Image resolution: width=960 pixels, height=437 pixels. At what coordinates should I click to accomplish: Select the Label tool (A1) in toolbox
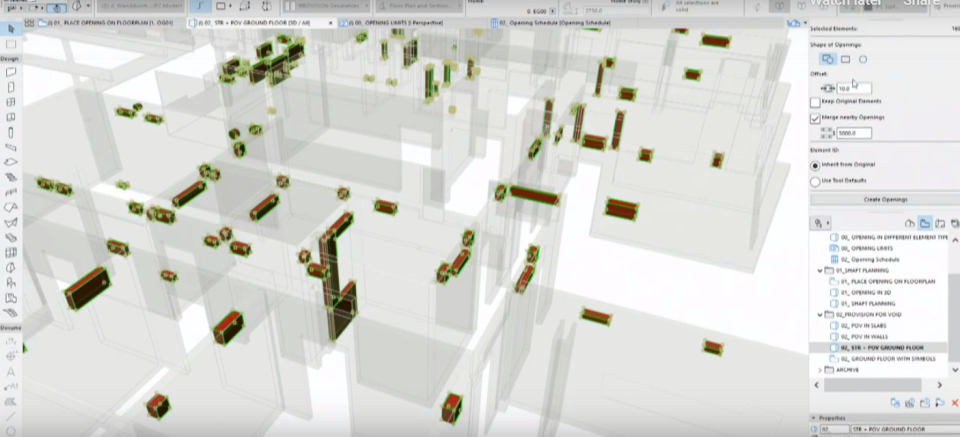point(11,386)
